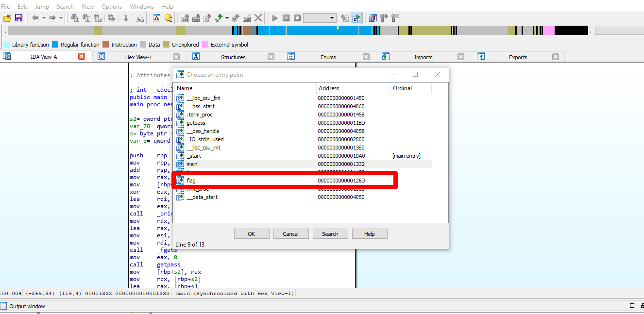This screenshot has width=644, height=314.
Task: Switch to the Hex View-1 tab
Action: pos(138,57)
